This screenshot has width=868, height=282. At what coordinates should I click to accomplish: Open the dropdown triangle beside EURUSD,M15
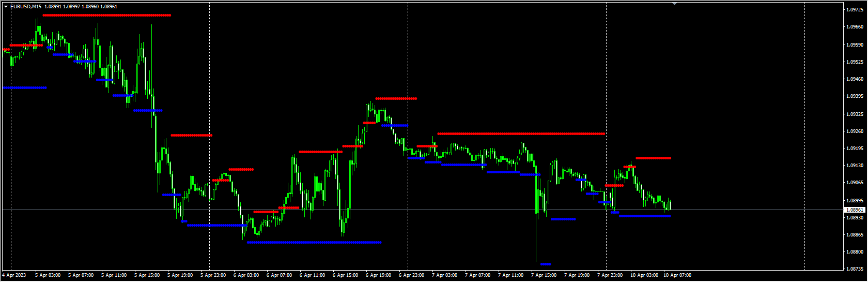(x=6, y=7)
